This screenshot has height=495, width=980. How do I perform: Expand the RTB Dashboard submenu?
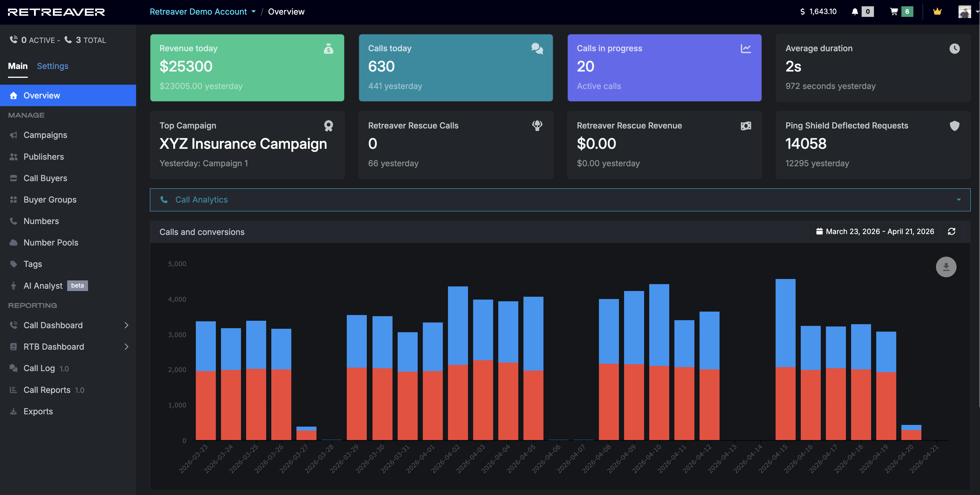click(126, 346)
